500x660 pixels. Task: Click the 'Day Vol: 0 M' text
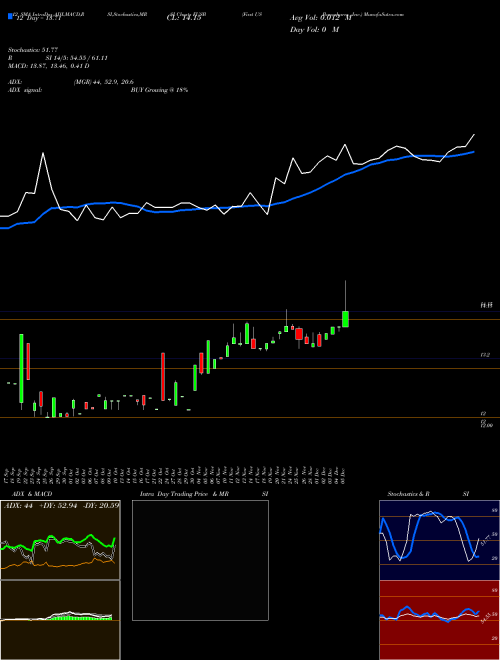(x=314, y=30)
